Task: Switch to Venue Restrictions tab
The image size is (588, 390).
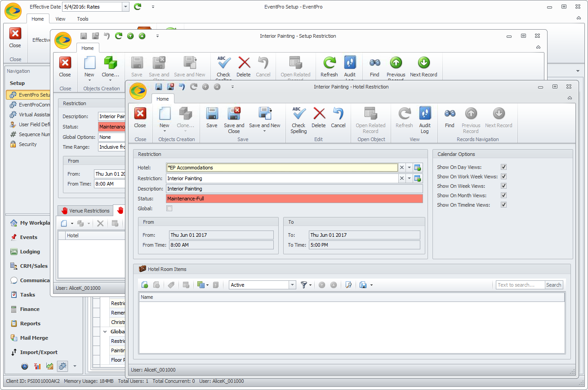Action: click(85, 211)
